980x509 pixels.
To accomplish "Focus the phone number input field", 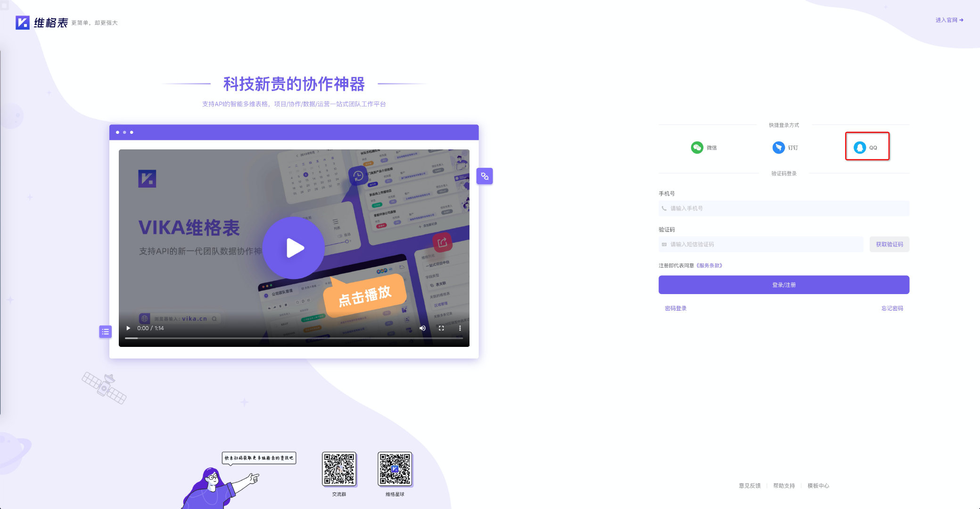I will (783, 208).
